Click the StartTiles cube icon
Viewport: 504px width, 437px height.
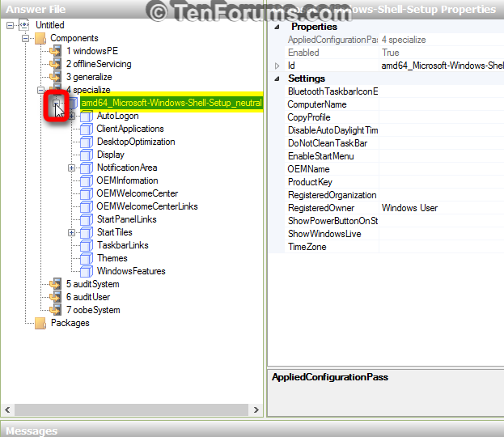pos(87,232)
